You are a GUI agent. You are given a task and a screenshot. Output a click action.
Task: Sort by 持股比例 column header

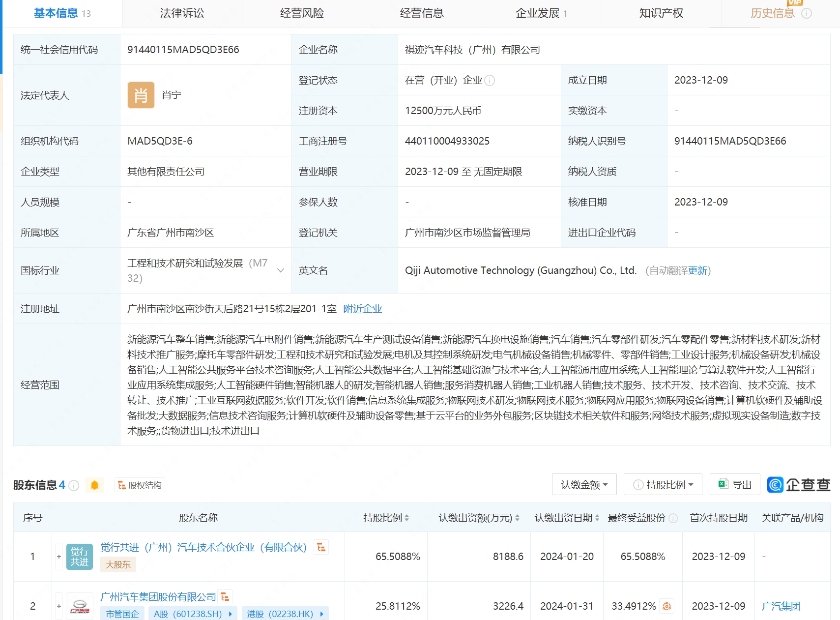[x=386, y=518]
